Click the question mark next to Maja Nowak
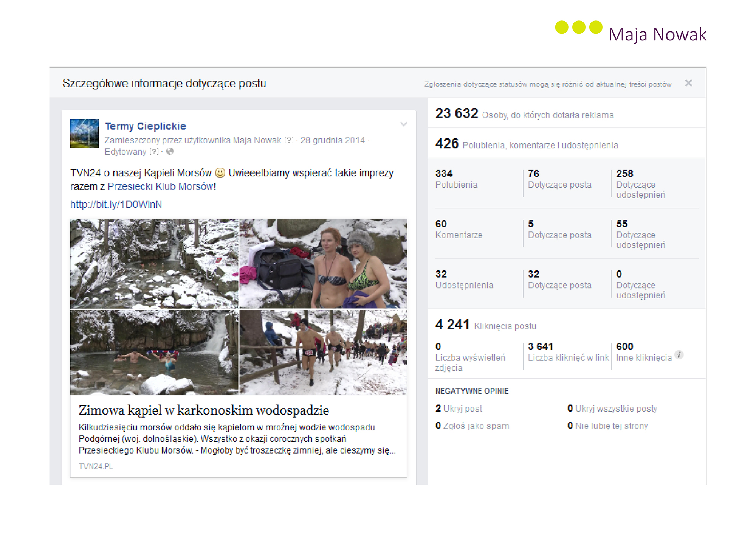This screenshot has width=756, height=539. click(x=289, y=140)
